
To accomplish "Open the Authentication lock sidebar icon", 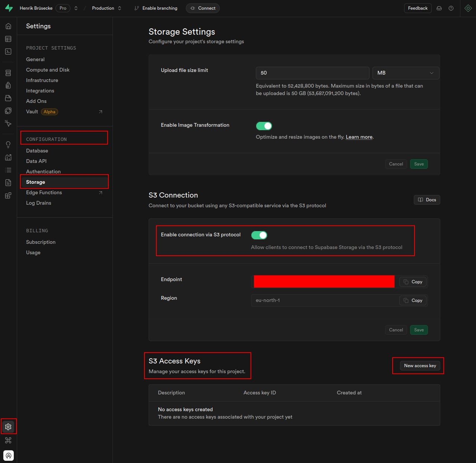I will pyautogui.click(x=8, y=85).
